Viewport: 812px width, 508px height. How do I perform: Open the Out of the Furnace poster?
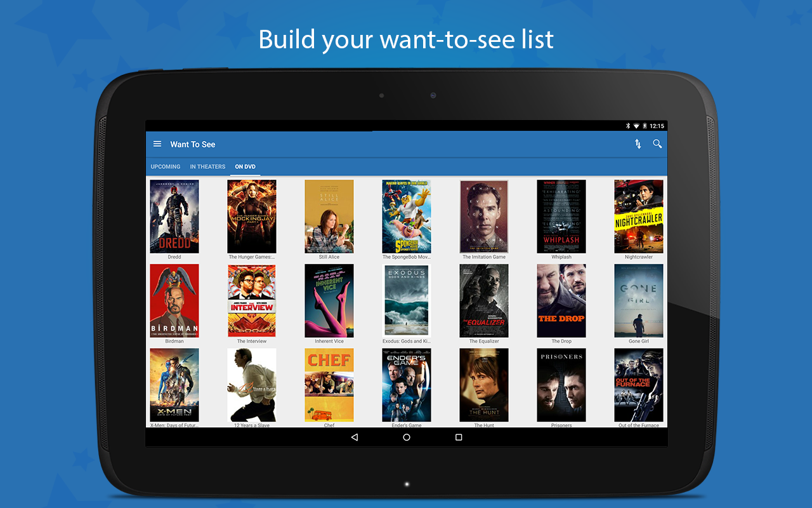[x=639, y=385]
